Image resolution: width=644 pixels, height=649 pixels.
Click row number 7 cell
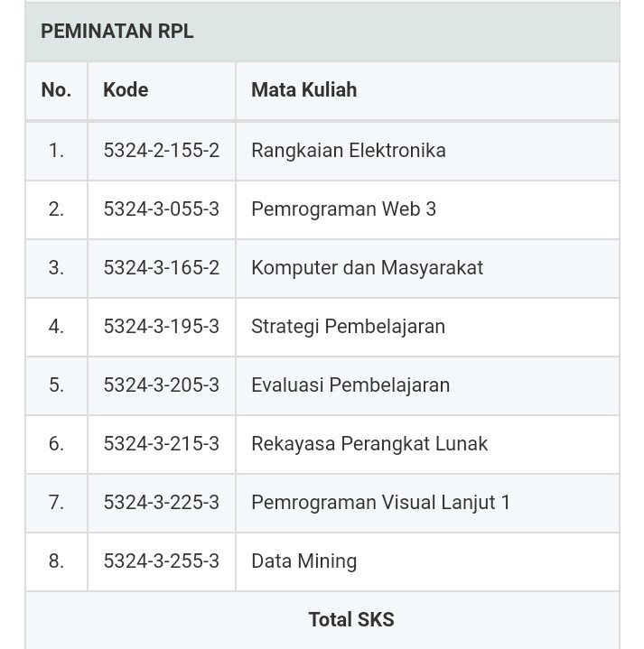coord(56,503)
